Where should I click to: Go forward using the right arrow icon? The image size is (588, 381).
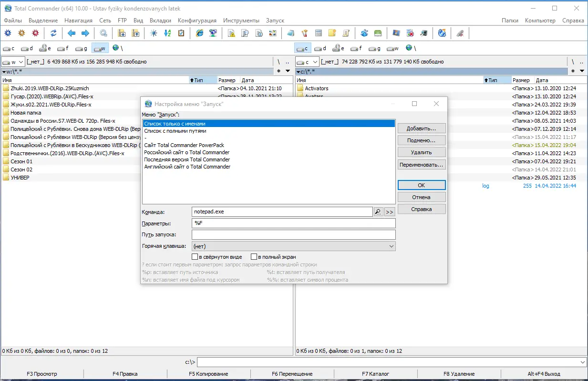85,33
